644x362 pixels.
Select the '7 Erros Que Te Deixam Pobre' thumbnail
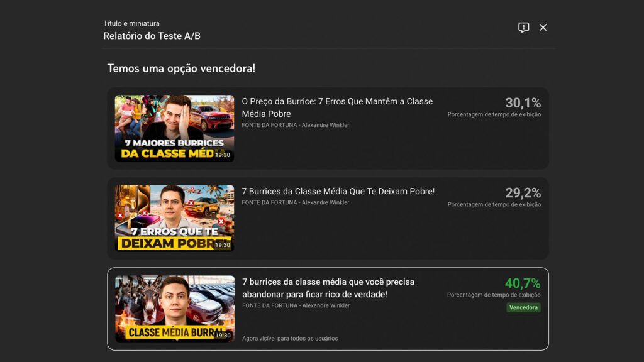click(174, 218)
